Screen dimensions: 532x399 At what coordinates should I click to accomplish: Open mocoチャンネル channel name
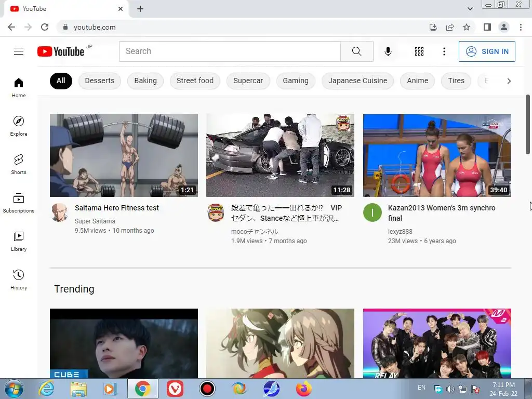click(255, 232)
